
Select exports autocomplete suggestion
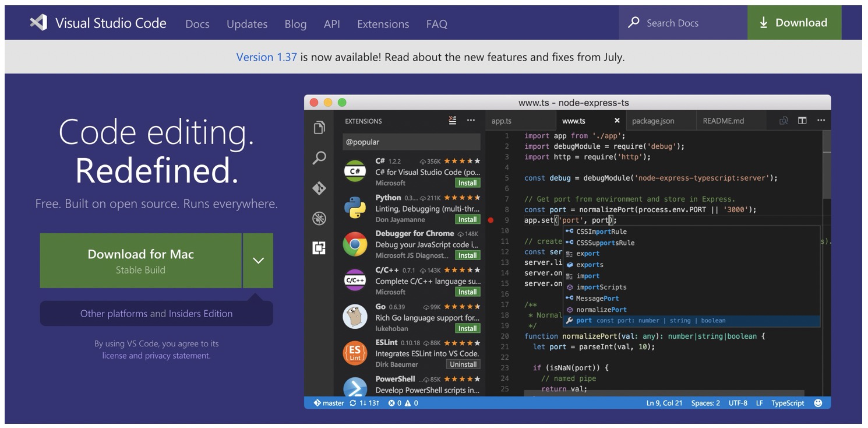pos(691,265)
